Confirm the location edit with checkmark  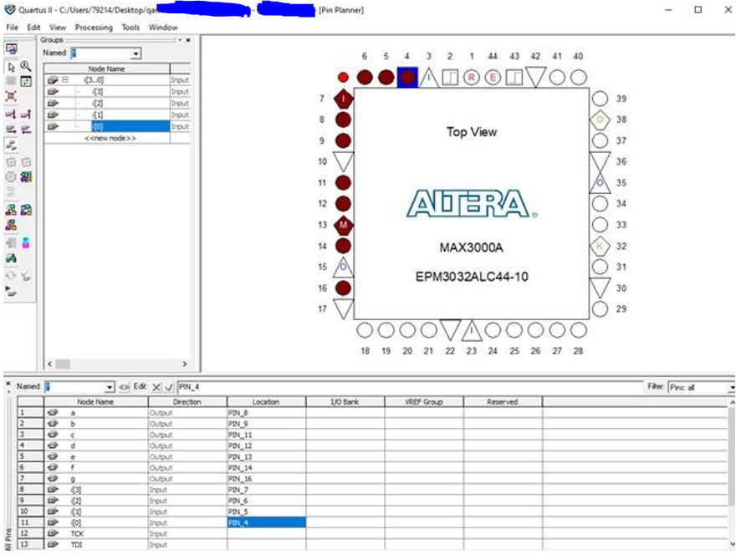[x=169, y=387]
